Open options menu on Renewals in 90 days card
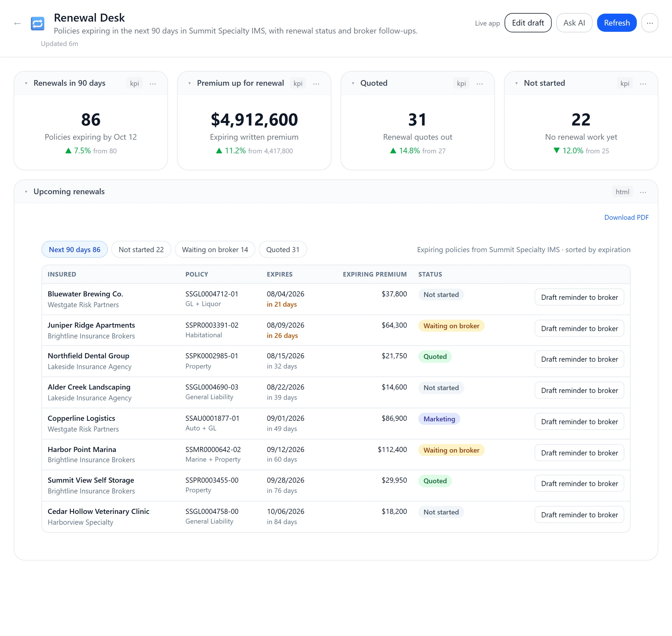Viewport: 672px width, 636px height. pyautogui.click(x=152, y=83)
